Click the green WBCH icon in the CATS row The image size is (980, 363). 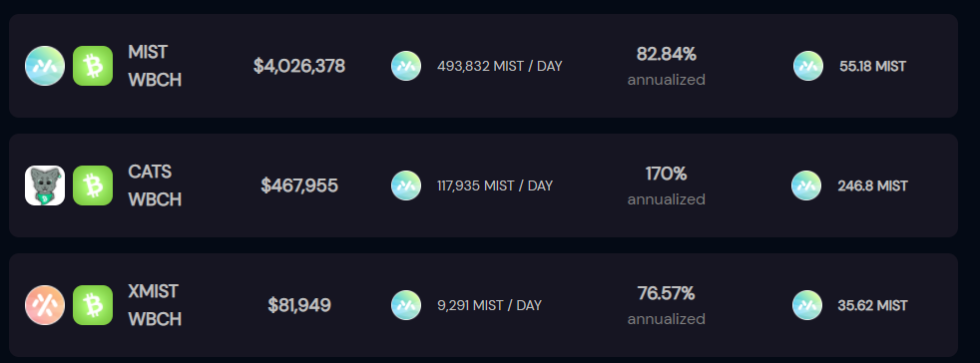[93, 185]
